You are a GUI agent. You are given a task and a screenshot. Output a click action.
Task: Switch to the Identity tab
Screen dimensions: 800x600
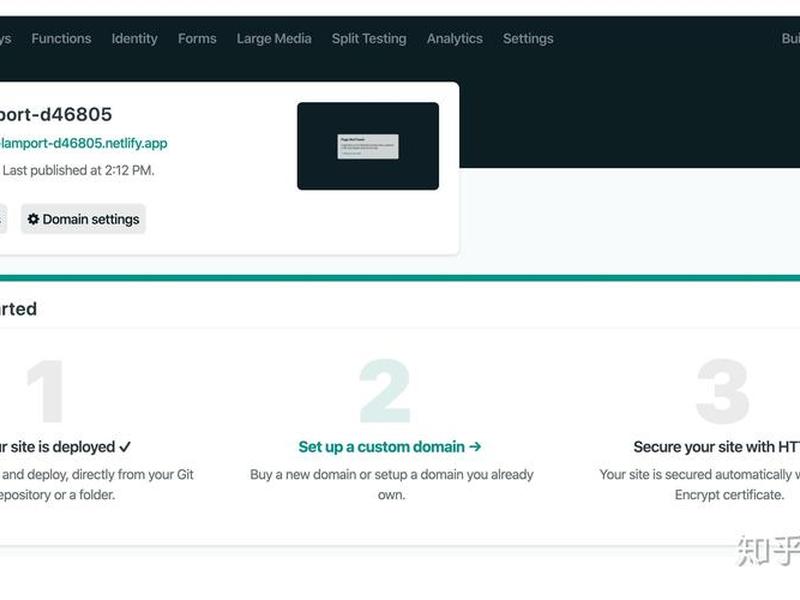click(x=134, y=39)
